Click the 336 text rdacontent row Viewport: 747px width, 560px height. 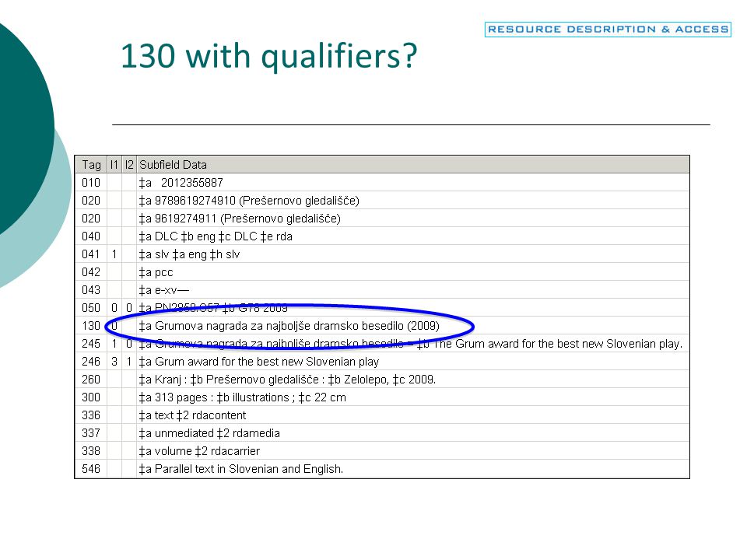[x=382, y=415]
